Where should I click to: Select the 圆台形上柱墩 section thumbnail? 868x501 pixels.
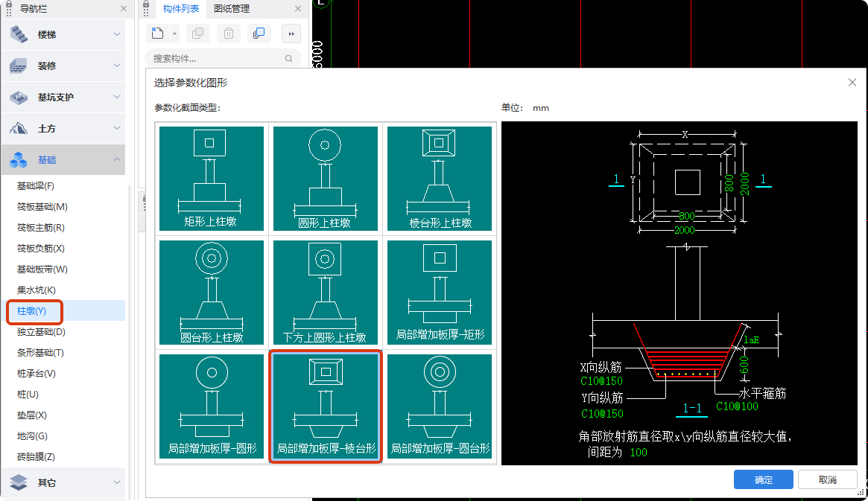coord(212,293)
